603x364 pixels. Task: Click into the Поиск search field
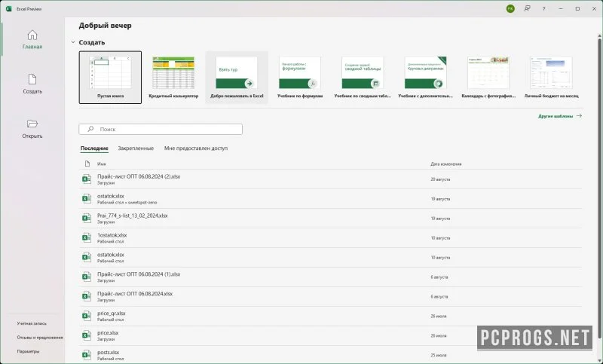pyautogui.click(x=161, y=129)
